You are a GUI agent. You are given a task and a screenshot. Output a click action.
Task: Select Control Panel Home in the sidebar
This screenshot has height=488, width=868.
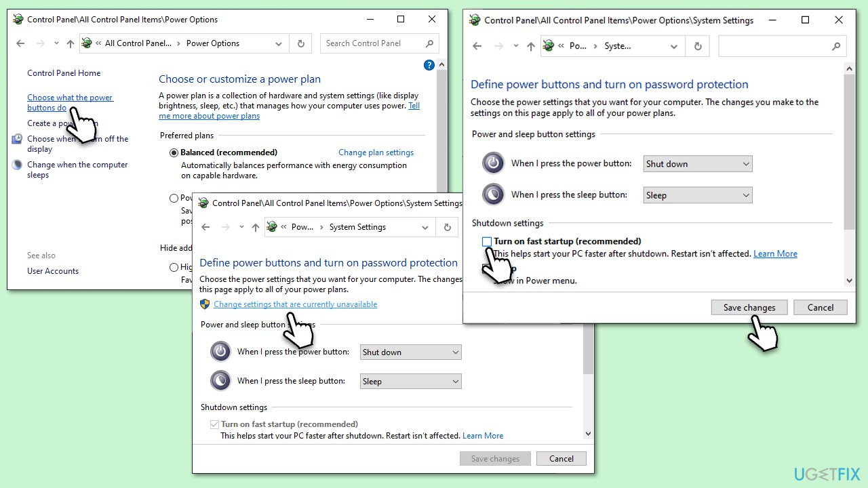64,73
